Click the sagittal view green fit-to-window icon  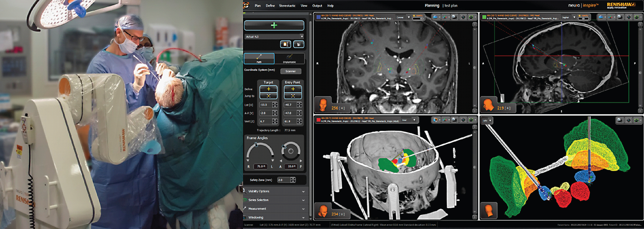click(637, 17)
